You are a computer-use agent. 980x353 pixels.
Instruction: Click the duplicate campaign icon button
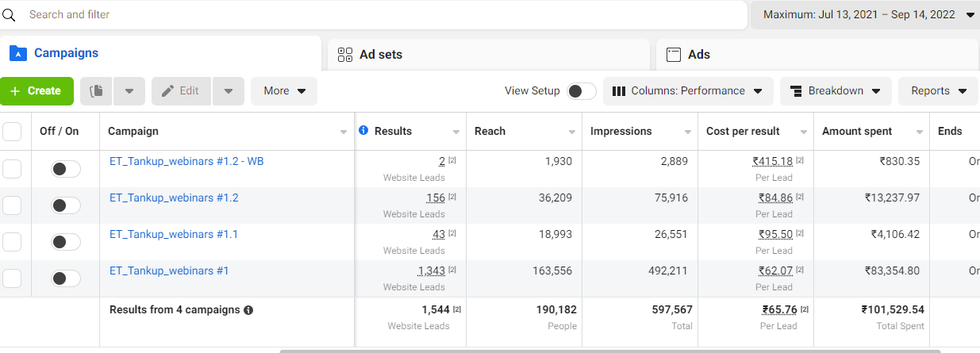click(x=97, y=91)
